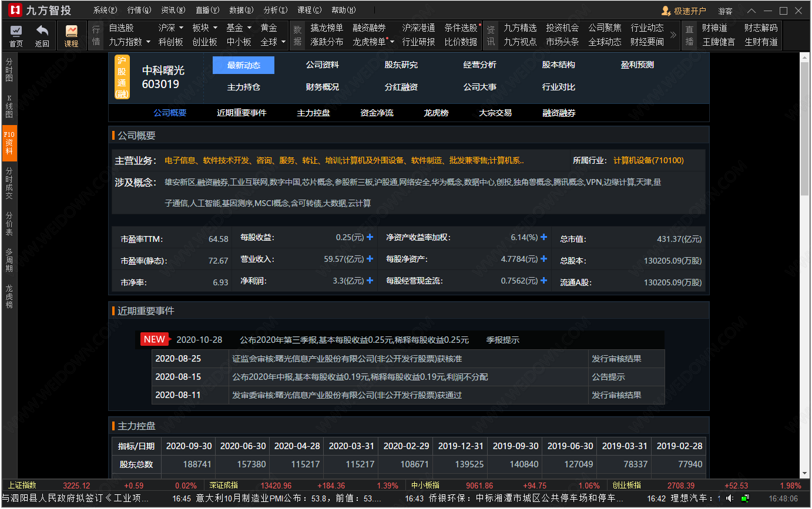Switch to the 股东研究 tab

pyautogui.click(x=401, y=65)
